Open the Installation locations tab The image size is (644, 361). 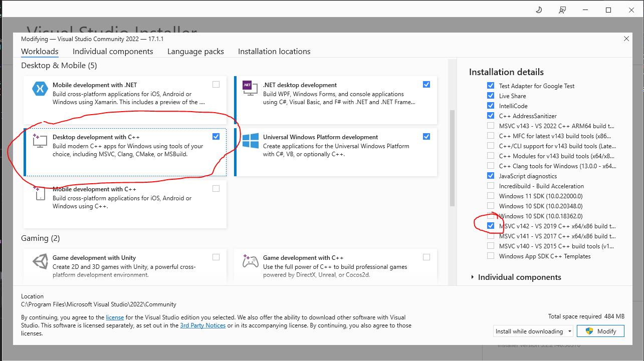tap(274, 52)
